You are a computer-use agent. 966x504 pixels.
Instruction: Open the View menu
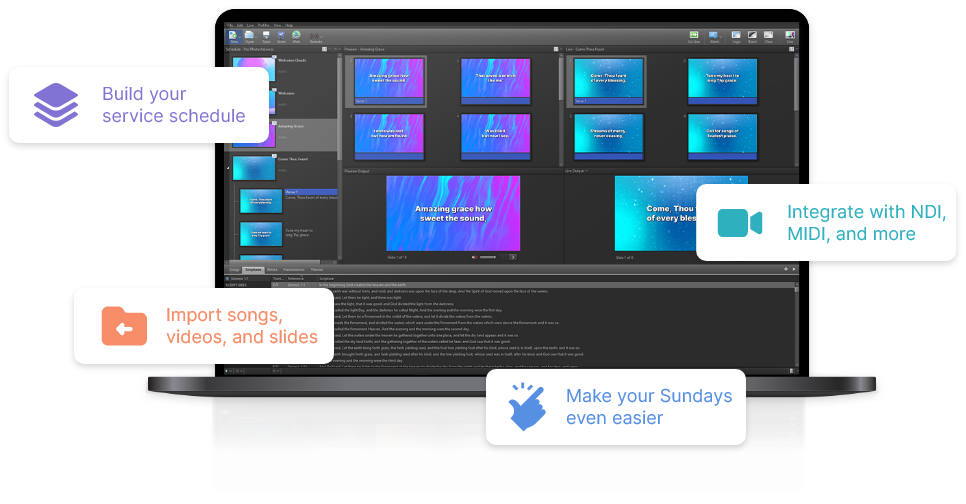coord(277,25)
